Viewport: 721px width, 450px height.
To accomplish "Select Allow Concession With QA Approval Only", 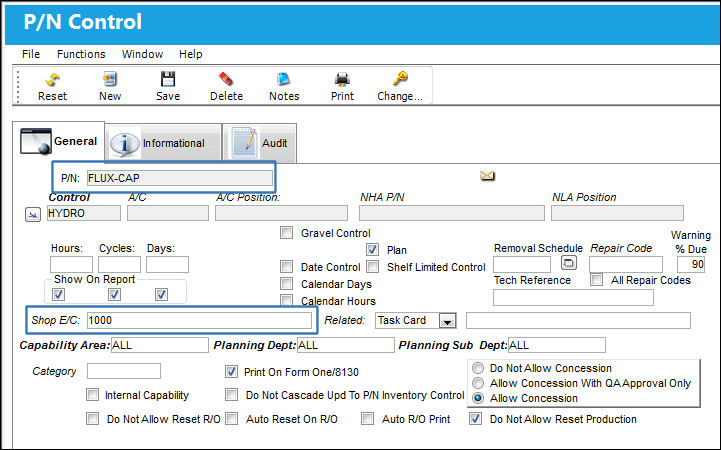I will click(478, 383).
